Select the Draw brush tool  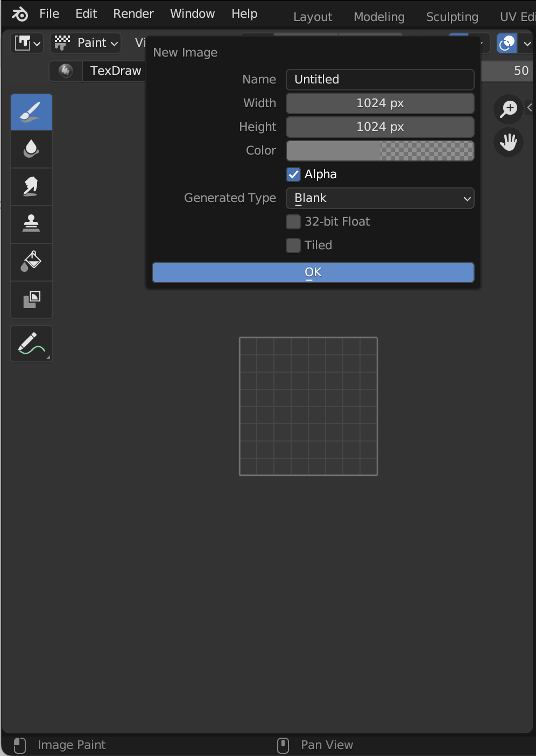31,112
